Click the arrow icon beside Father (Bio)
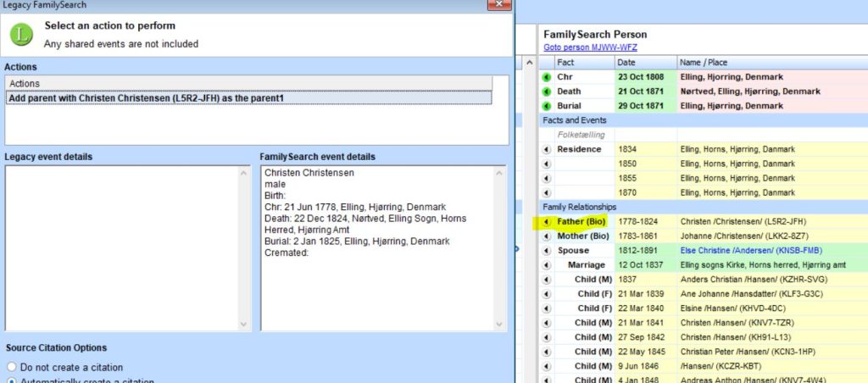The height and width of the screenshot is (383, 868). coord(547,222)
